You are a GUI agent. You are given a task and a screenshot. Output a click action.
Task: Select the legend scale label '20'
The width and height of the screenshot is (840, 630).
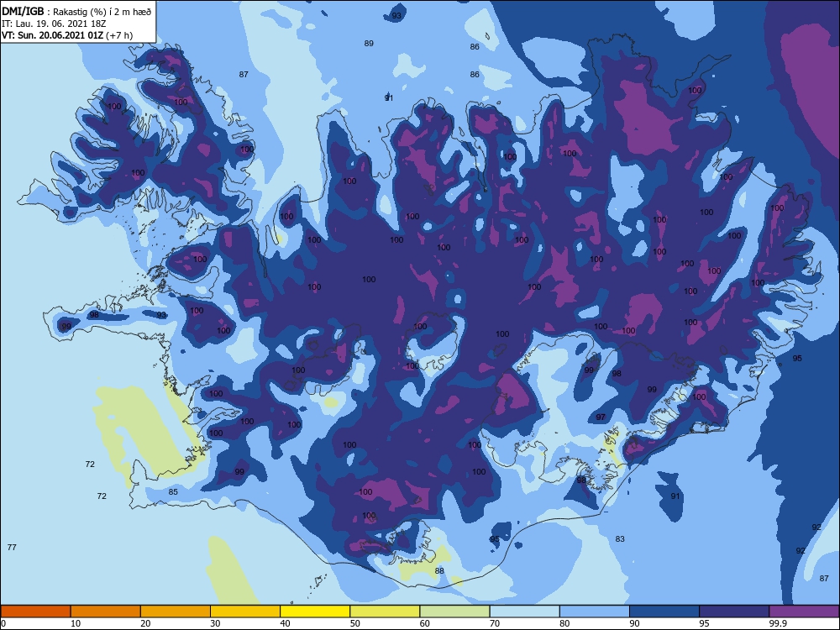(x=145, y=623)
